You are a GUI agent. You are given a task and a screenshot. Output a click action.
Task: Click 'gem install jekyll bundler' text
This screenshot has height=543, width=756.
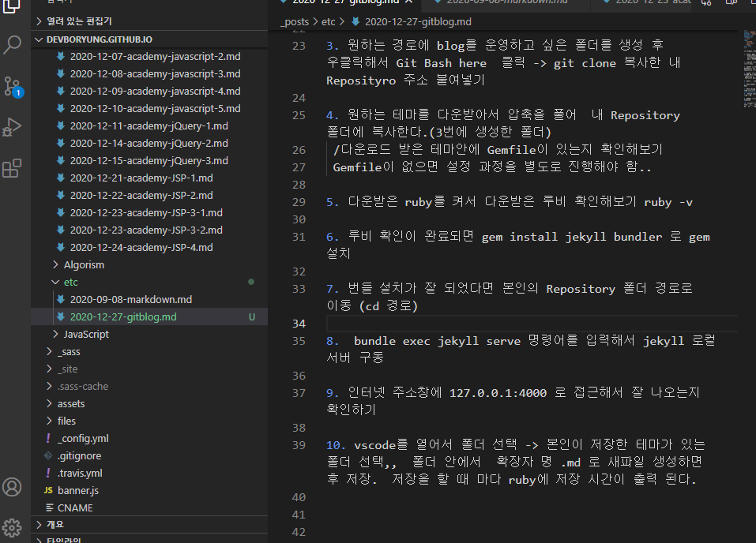(572, 237)
